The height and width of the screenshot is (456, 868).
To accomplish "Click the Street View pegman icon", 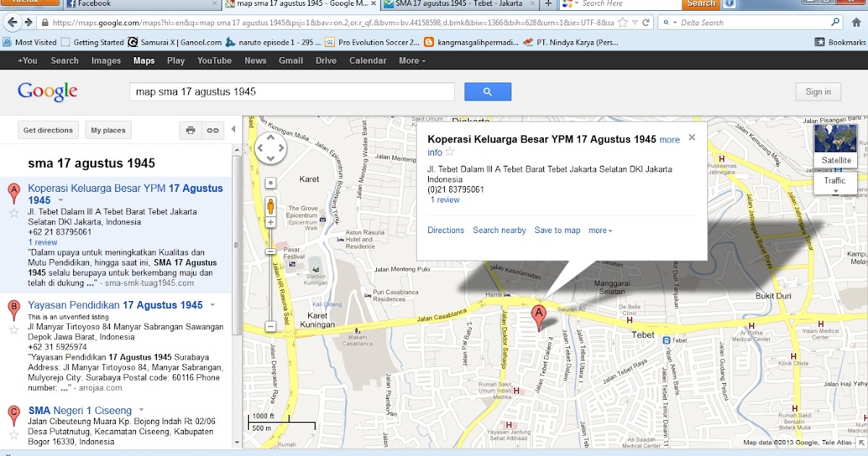I will click(271, 206).
